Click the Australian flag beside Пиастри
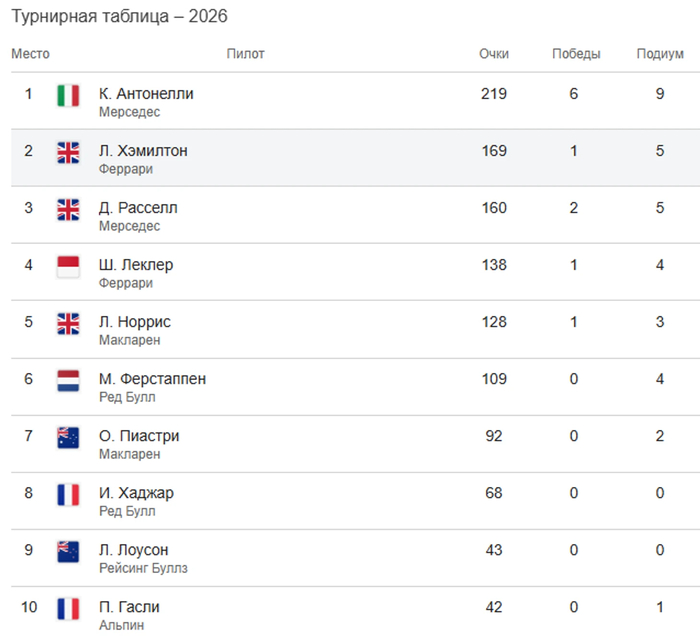 [x=68, y=438]
